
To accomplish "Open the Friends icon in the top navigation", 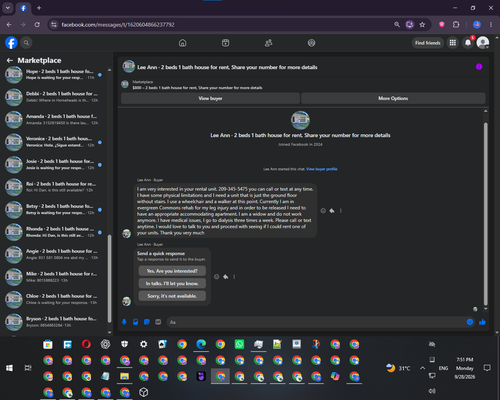I will (x=268, y=43).
